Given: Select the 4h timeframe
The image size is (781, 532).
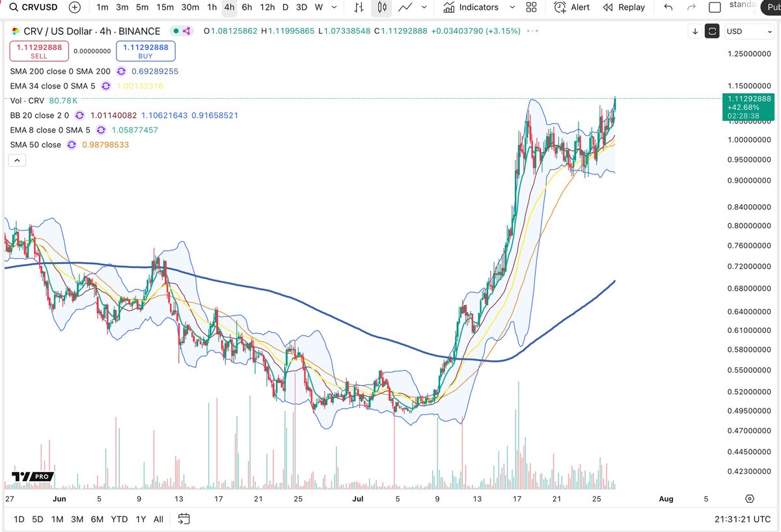Looking at the screenshot, I should point(229,7).
